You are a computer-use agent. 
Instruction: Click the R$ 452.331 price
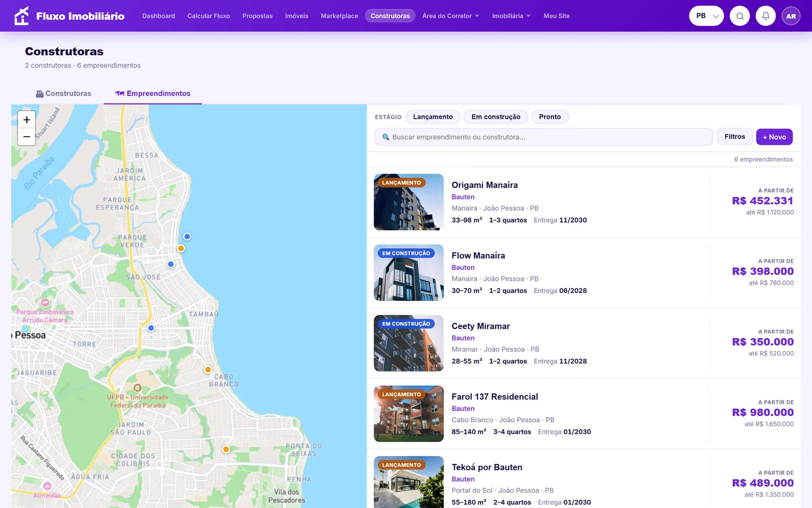763,201
